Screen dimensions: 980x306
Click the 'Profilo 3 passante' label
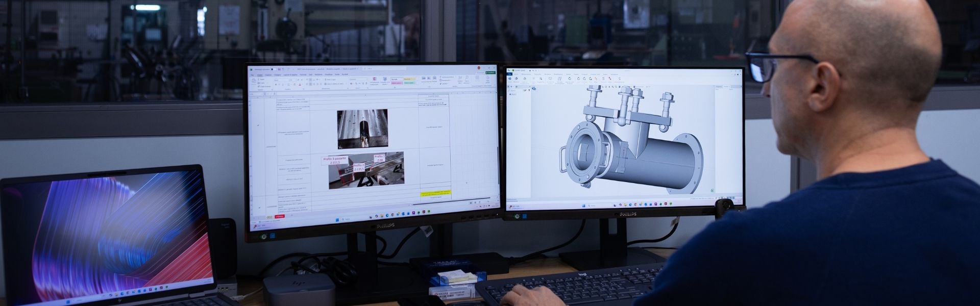click(x=335, y=160)
